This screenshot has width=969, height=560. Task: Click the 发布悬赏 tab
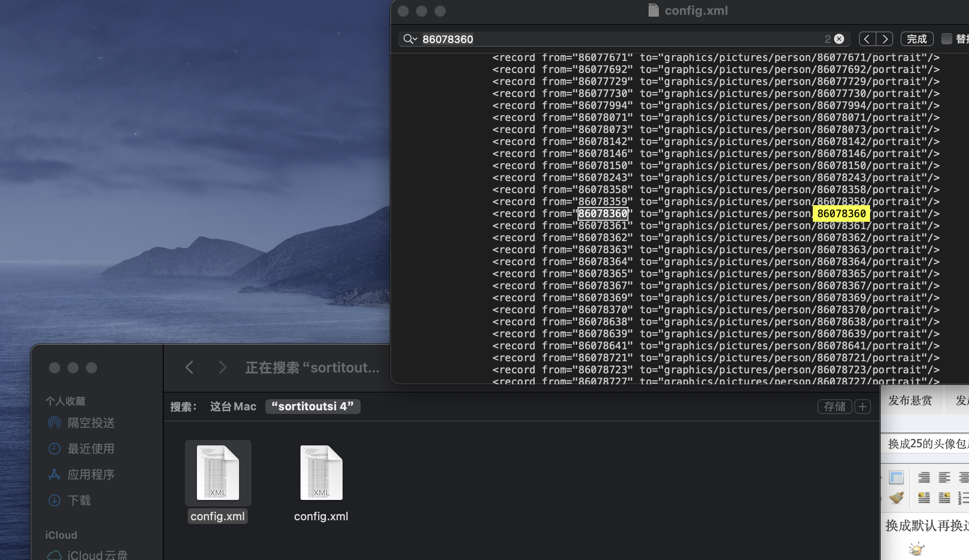[910, 401]
